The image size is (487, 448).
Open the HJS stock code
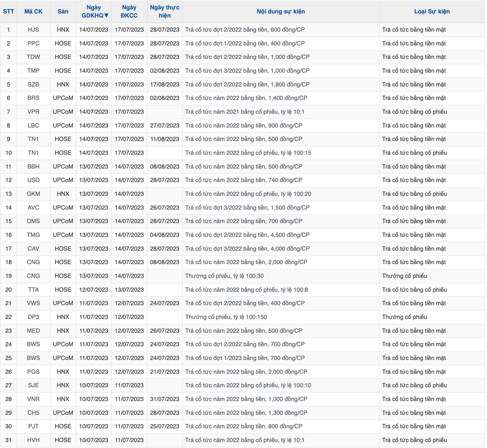coord(33,30)
